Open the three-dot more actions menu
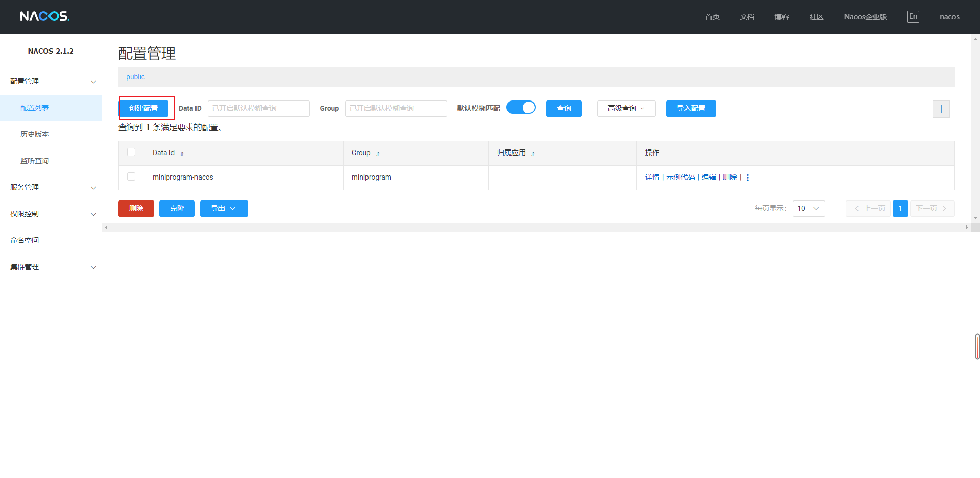The image size is (980, 478). tap(748, 178)
